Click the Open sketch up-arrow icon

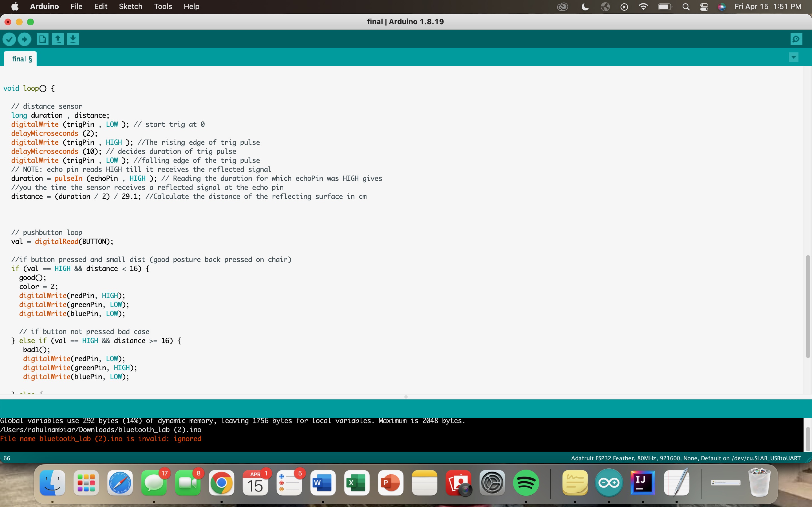point(58,39)
